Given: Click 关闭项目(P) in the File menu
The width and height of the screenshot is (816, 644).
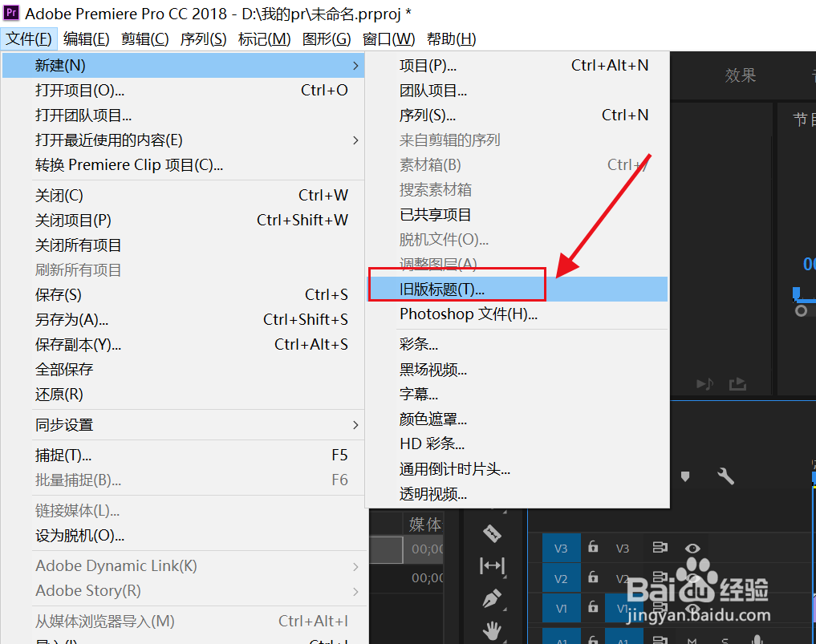Looking at the screenshot, I should point(183,221).
